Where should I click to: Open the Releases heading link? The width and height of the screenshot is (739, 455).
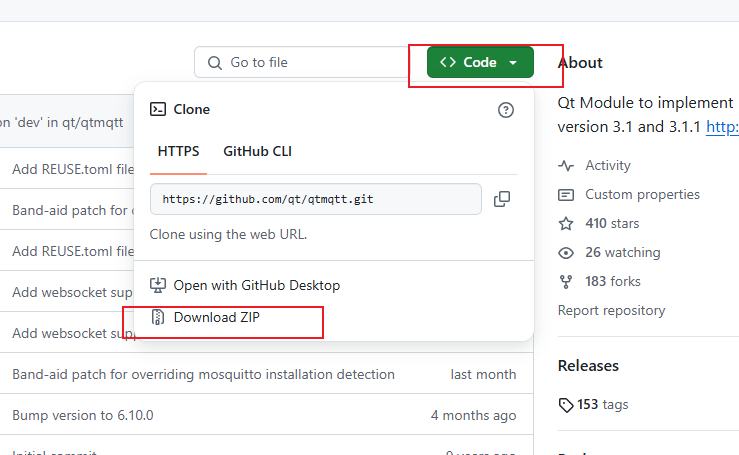point(588,366)
